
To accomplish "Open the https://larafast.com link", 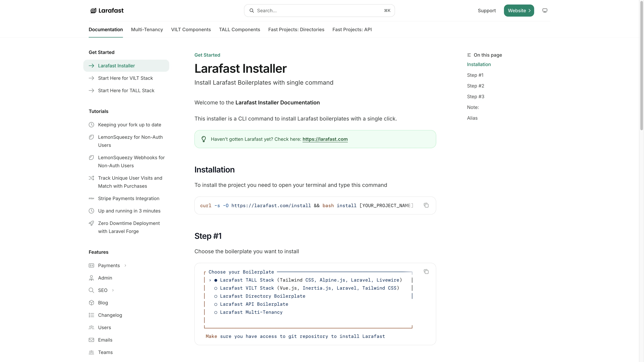I will point(325,139).
